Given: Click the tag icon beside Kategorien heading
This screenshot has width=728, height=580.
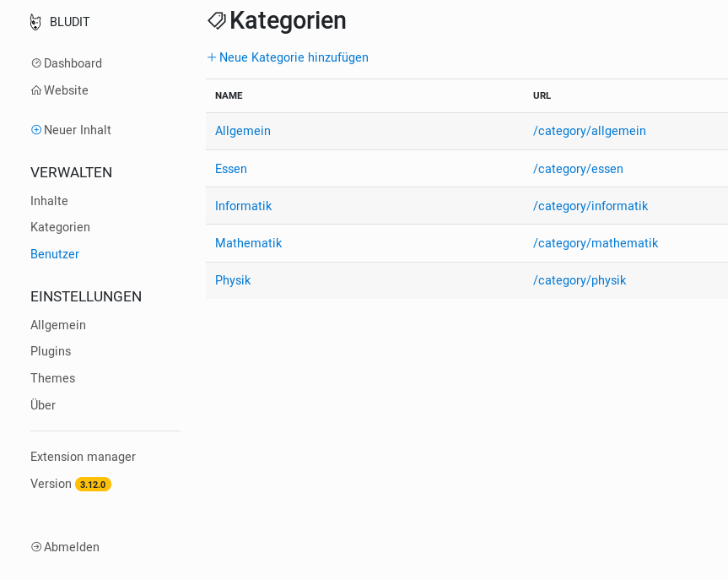Looking at the screenshot, I should coord(217,20).
